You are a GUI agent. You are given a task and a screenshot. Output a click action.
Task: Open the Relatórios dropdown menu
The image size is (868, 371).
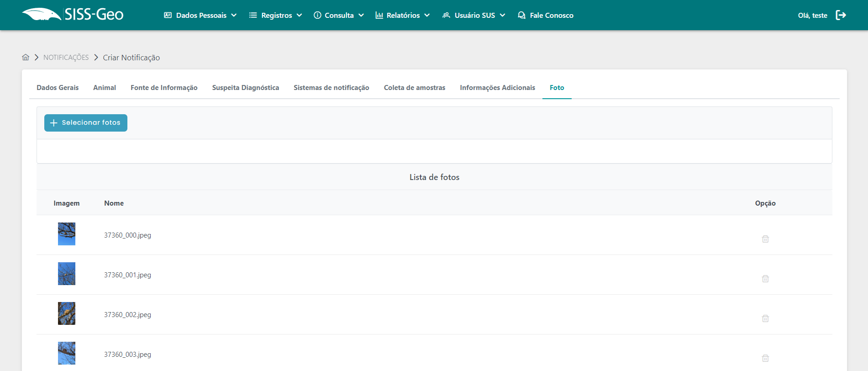click(402, 15)
